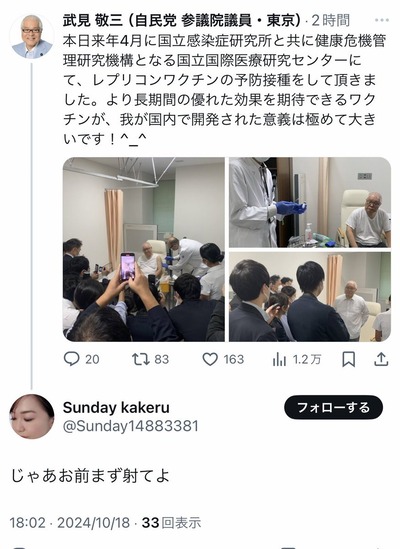This screenshot has width=400, height=549.
Task: Open Sunday kakeru profile avatar
Action: pyautogui.click(x=32, y=416)
